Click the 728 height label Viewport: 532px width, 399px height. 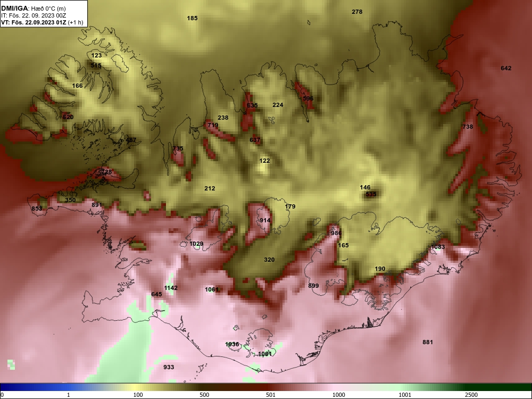click(106, 172)
